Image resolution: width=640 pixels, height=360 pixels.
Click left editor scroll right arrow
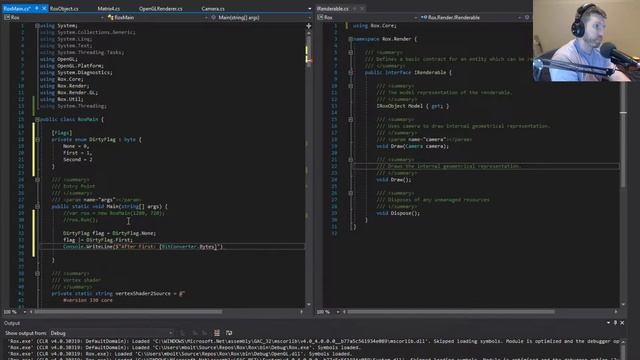tap(302, 312)
